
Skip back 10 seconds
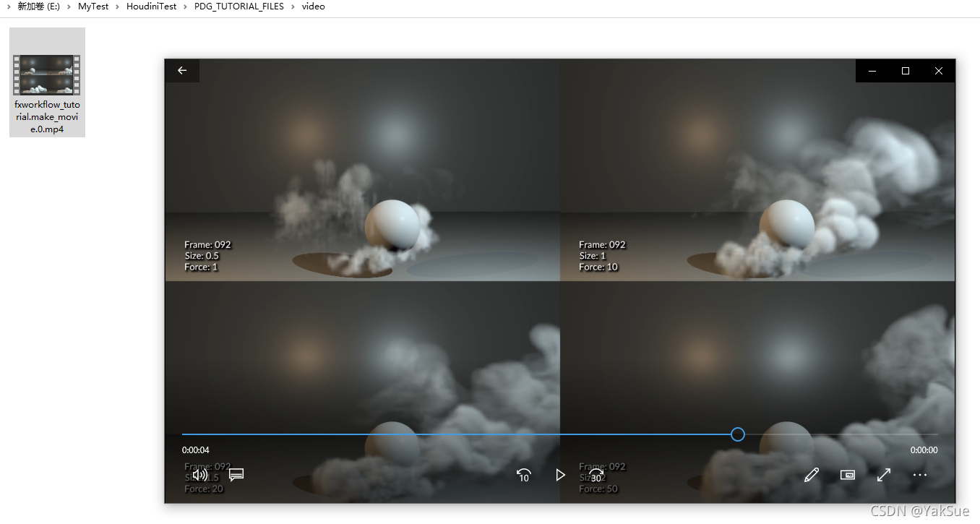coord(524,475)
